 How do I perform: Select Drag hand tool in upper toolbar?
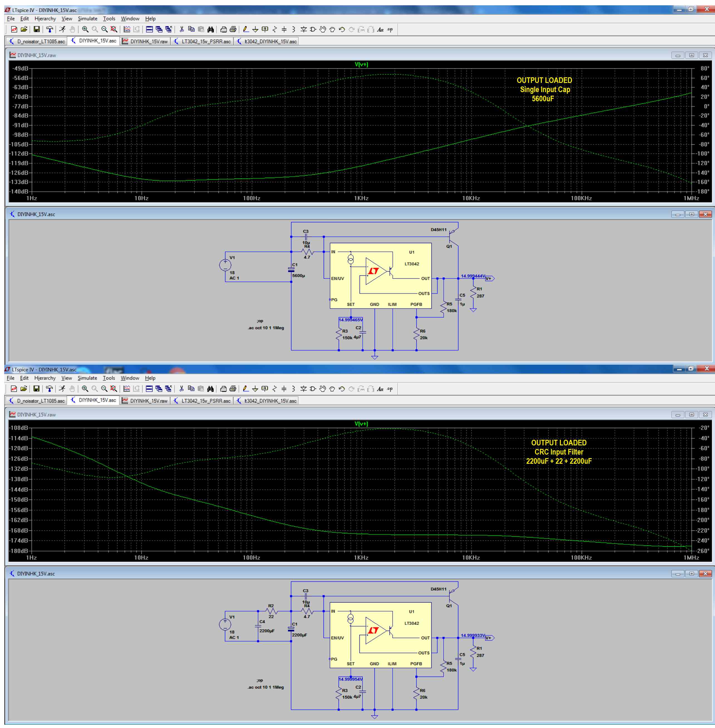pyautogui.click(x=332, y=29)
